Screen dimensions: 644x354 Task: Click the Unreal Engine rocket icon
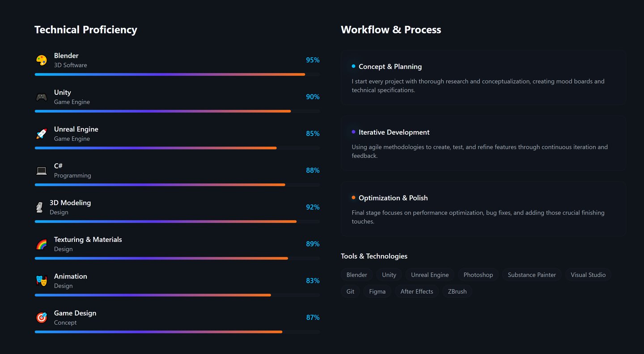point(42,134)
